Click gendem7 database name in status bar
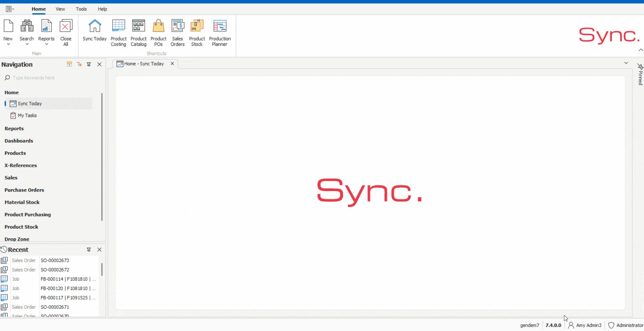Screen dimensions: 644x331 pos(529,325)
